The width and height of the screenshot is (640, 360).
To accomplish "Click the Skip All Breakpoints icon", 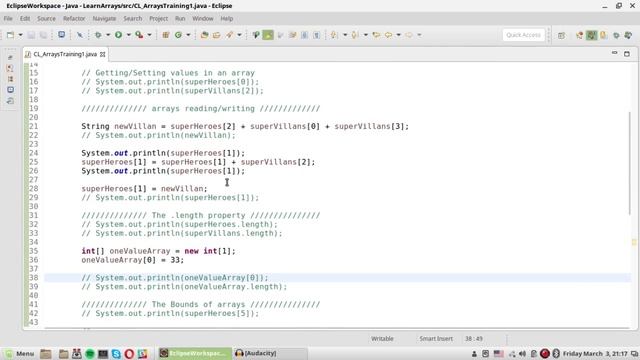I will [x=80, y=35].
